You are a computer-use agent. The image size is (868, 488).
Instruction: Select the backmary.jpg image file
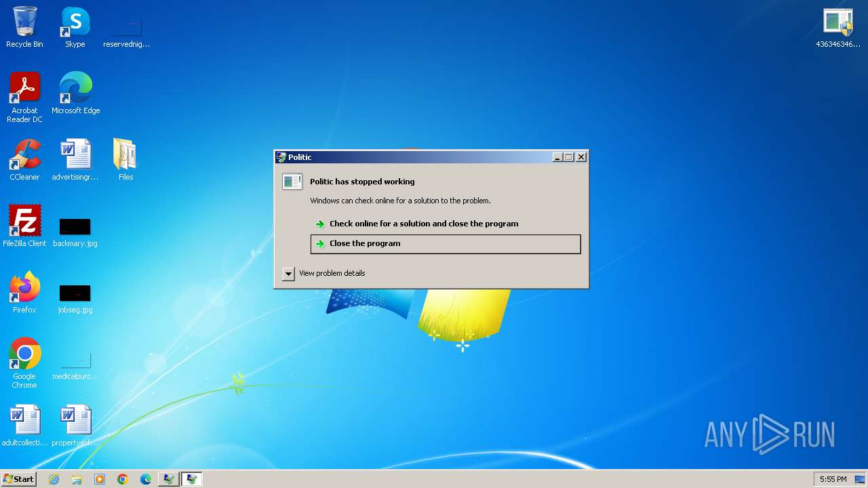pos(75,232)
